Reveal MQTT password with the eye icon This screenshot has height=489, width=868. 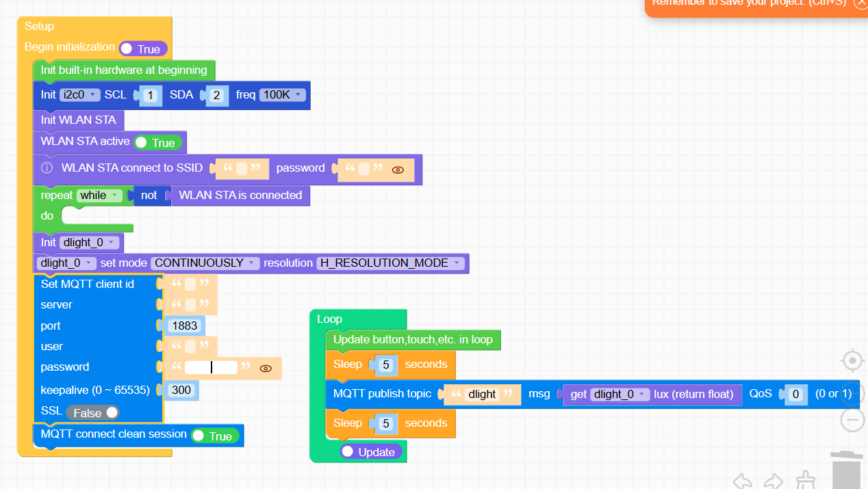[x=265, y=368]
